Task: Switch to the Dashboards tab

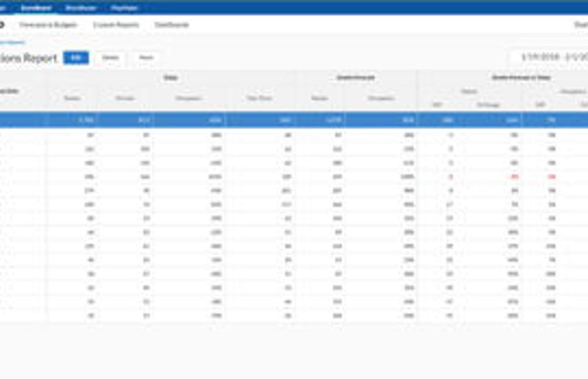Action: [172, 25]
